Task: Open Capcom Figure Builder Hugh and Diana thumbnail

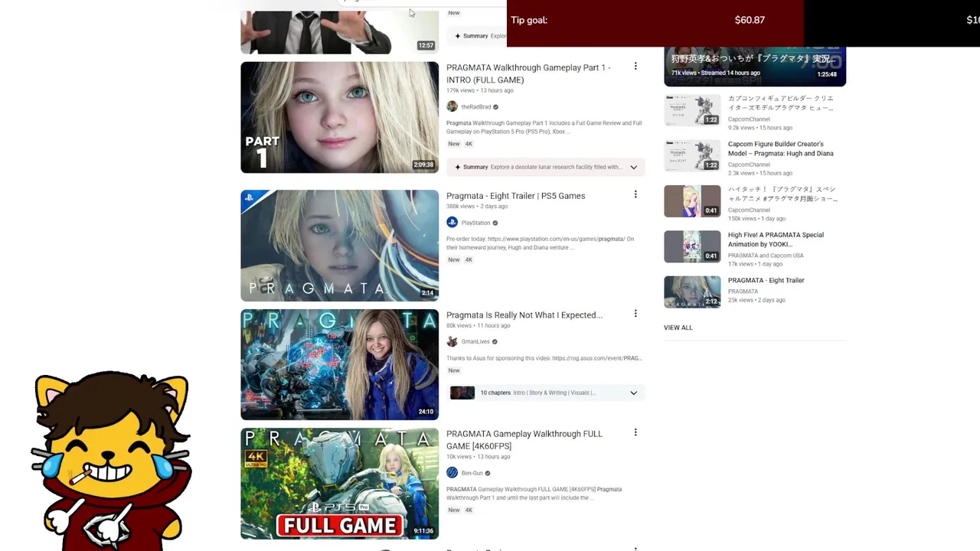Action: [x=692, y=155]
